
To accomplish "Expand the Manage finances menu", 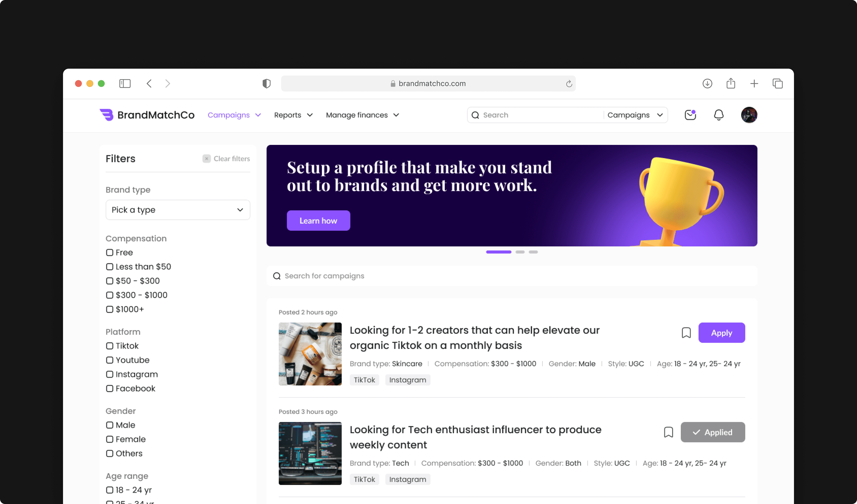I will [x=362, y=115].
